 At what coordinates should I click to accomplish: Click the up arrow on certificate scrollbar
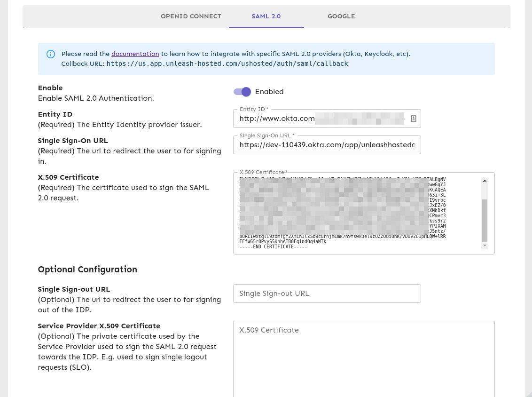(485, 180)
